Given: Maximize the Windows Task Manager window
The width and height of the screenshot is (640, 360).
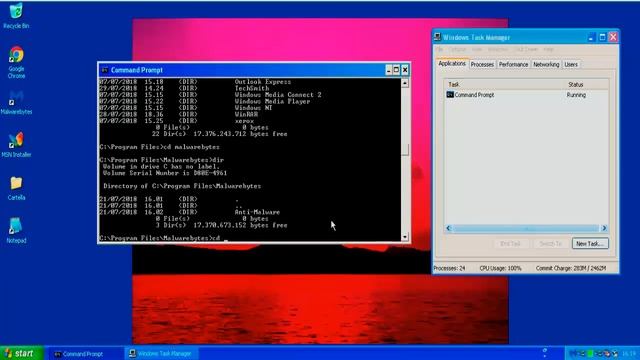Looking at the screenshot, I should click(602, 37).
